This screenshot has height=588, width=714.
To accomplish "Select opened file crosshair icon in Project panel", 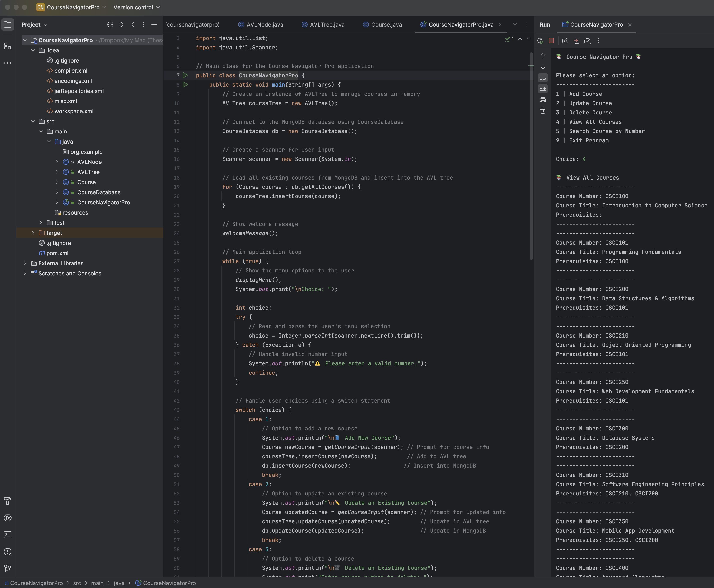I will 110,25.
